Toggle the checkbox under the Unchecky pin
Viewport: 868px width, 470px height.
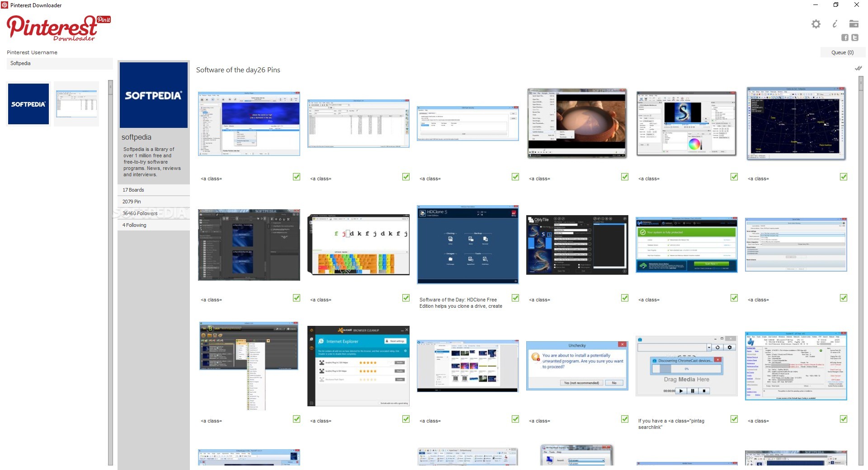pos(625,419)
